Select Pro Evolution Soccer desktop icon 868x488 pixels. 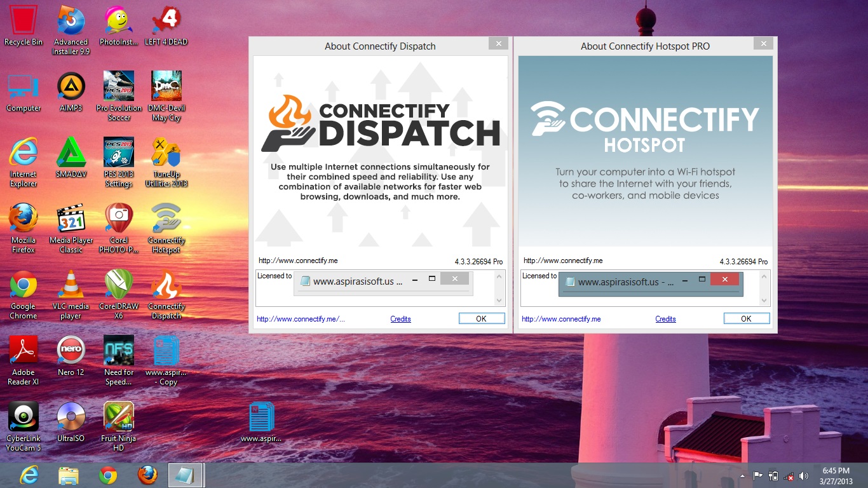tap(119, 97)
